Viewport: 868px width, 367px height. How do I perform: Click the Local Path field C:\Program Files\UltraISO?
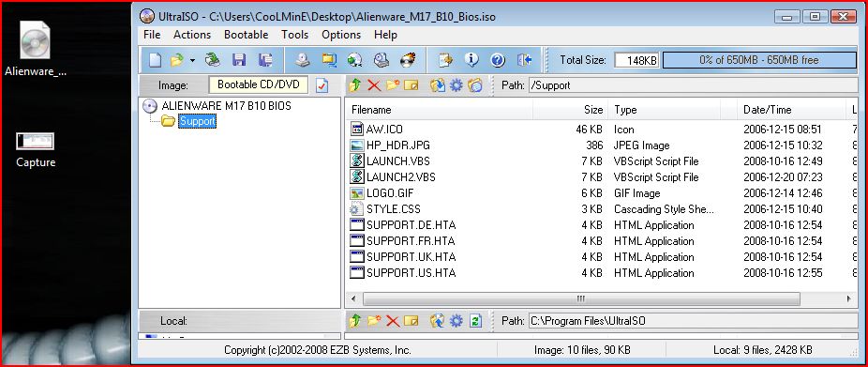click(693, 320)
